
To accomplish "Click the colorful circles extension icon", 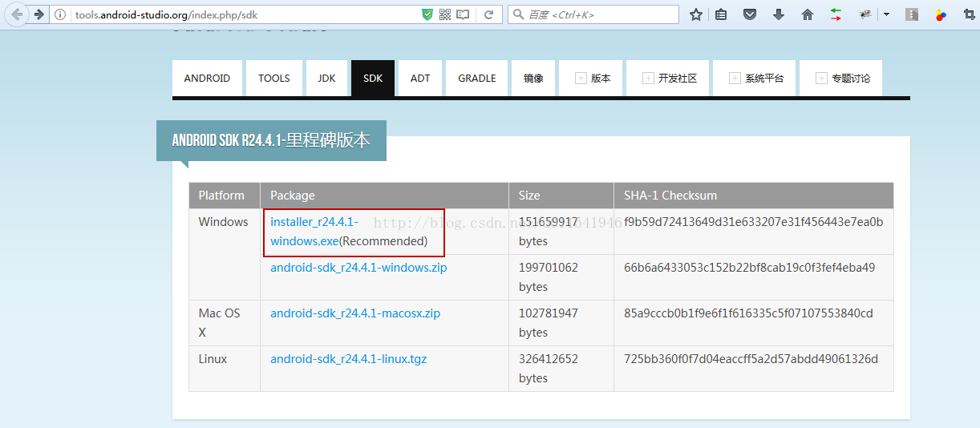I will coord(941,14).
